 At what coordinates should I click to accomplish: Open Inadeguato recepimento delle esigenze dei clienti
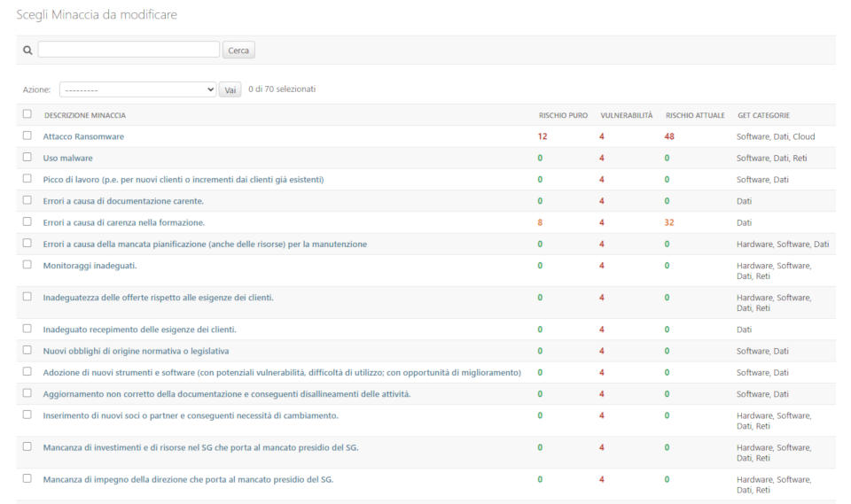click(139, 330)
